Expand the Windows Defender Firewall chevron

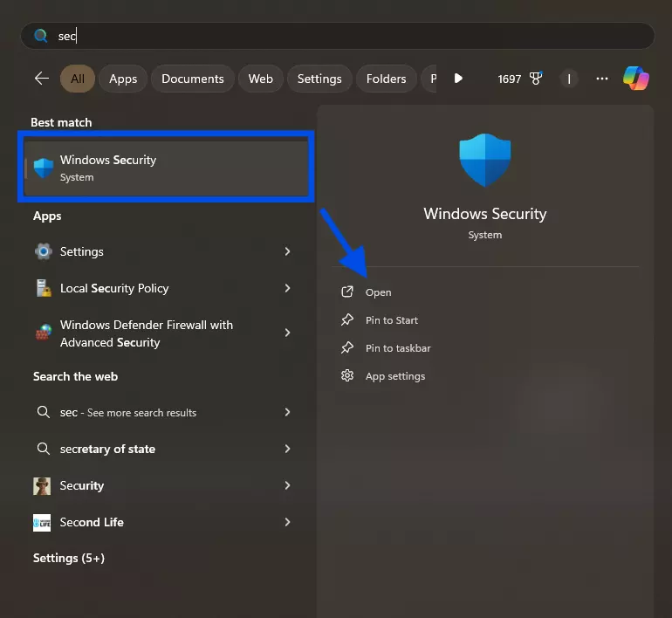tap(287, 333)
